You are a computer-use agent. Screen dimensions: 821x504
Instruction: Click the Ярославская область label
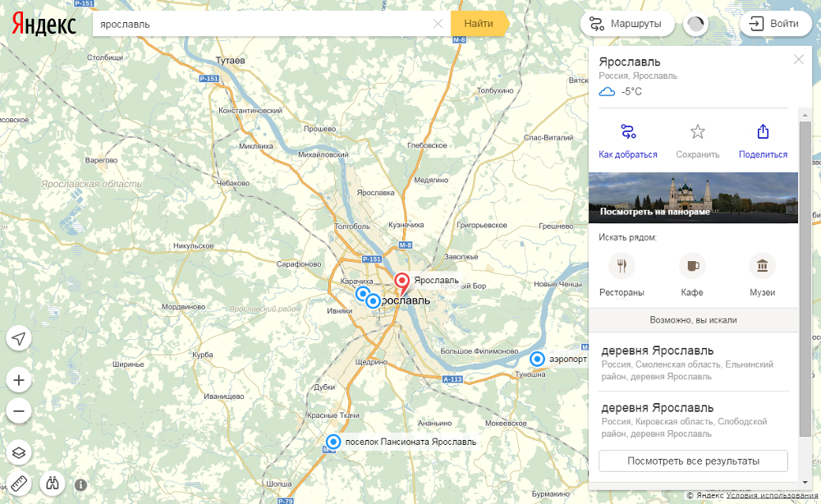(91, 184)
